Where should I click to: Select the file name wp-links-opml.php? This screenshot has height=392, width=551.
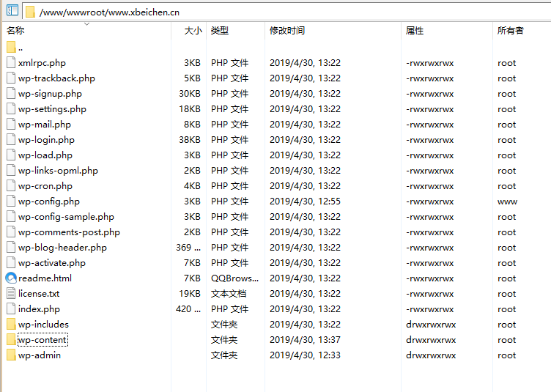[x=58, y=171]
